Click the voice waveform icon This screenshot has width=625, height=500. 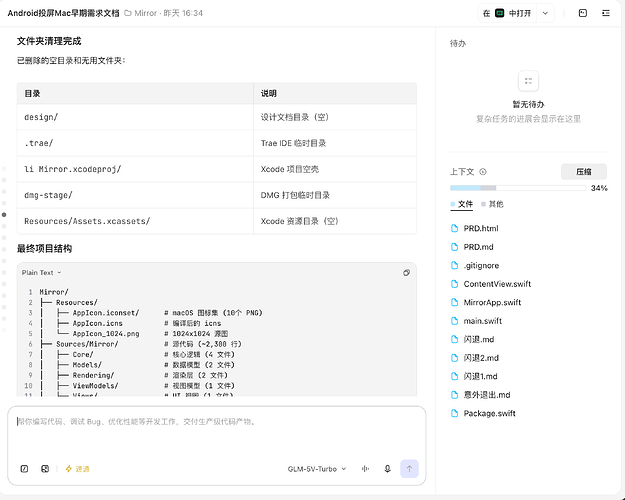[365, 469]
